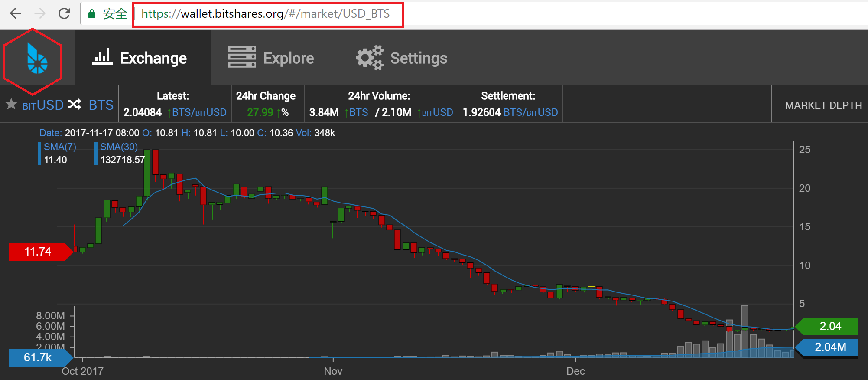Click the green secure padlock icon
This screenshot has height=380, width=868.
(x=92, y=14)
